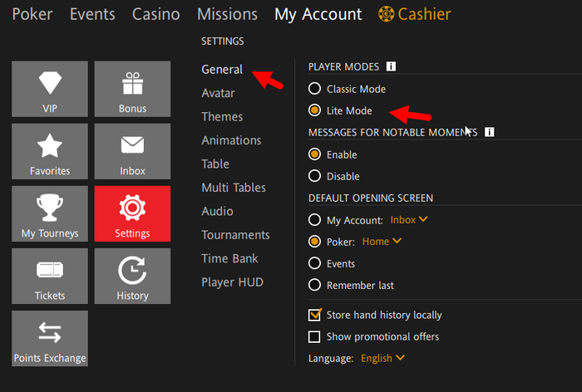Open Player HUD settings section
Viewport: 582px width, 392px height.
[232, 282]
